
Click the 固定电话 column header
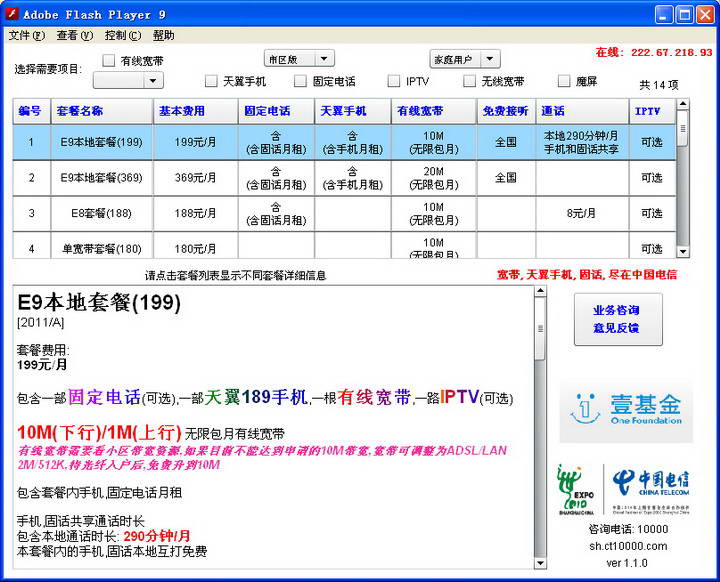tap(276, 111)
